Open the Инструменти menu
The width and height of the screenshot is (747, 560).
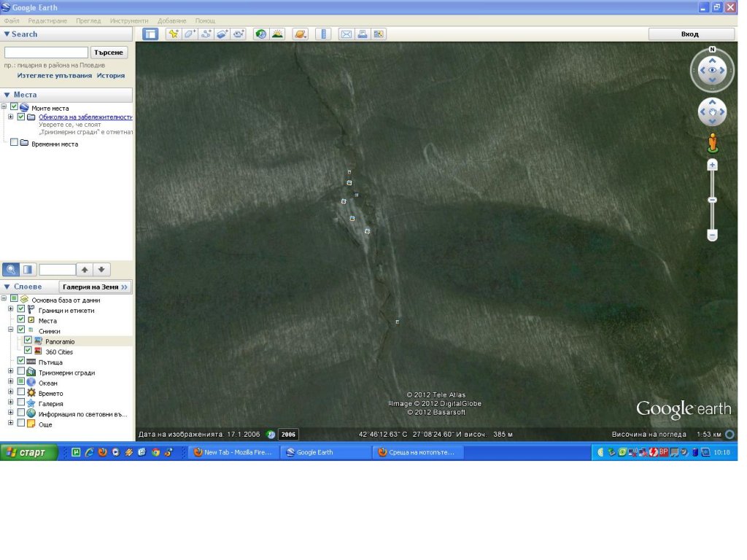click(128, 21)
